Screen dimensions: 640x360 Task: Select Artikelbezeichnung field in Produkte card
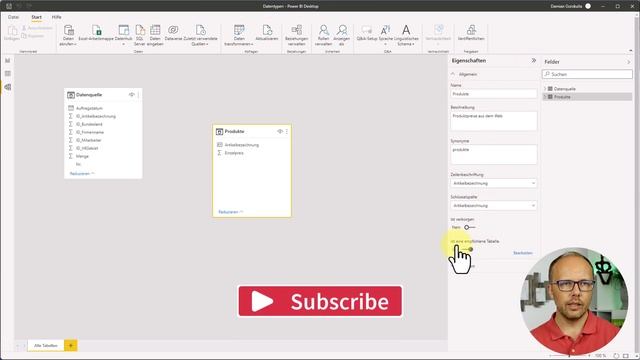click(242, 145)
